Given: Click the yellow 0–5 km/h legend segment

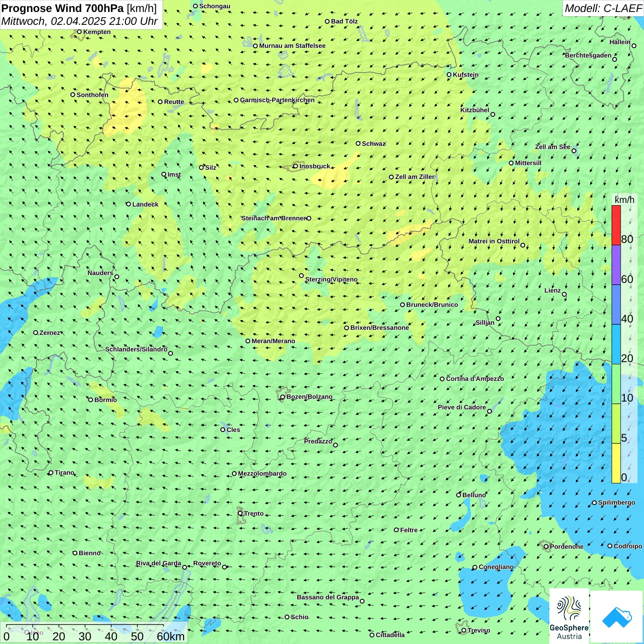Looking at the screenshot, I should click(616, 463).
